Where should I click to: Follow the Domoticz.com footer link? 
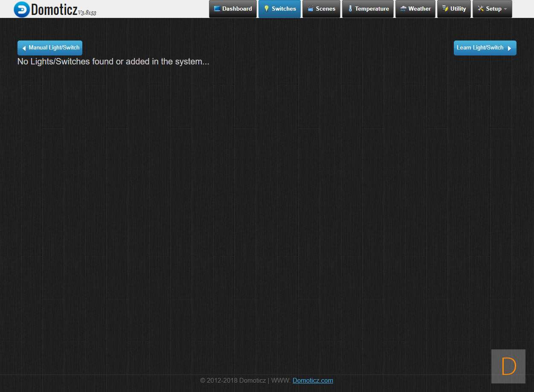coord(313,380)
